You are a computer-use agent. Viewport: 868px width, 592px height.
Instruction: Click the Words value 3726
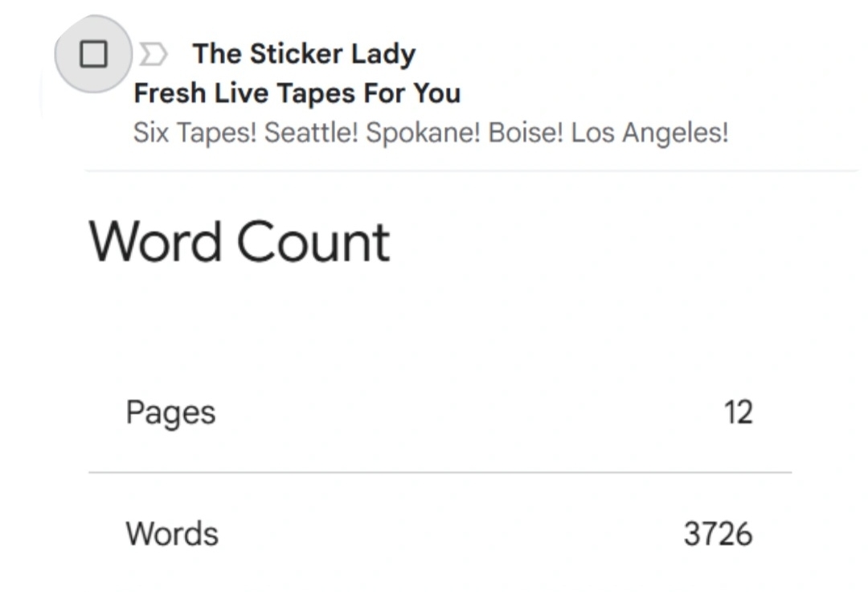click(718, 533)
